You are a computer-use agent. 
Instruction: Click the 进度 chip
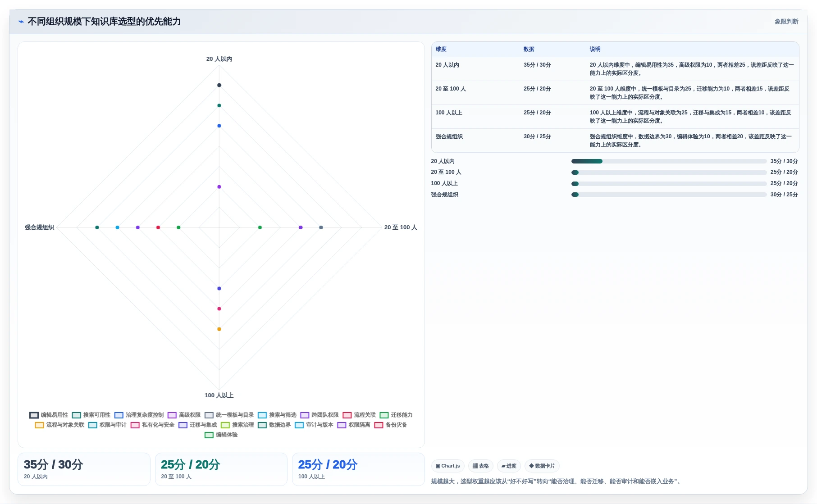[x=509, y=466]
